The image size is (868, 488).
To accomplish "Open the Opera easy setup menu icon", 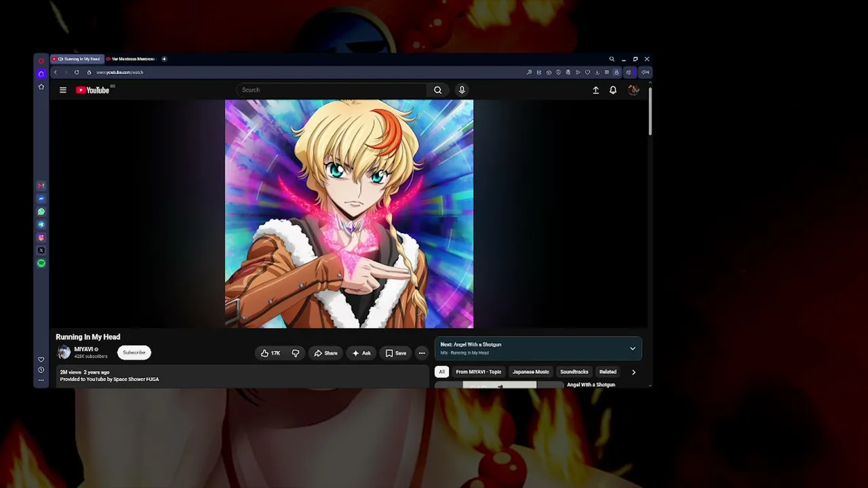I will click(x=607, y=73).
